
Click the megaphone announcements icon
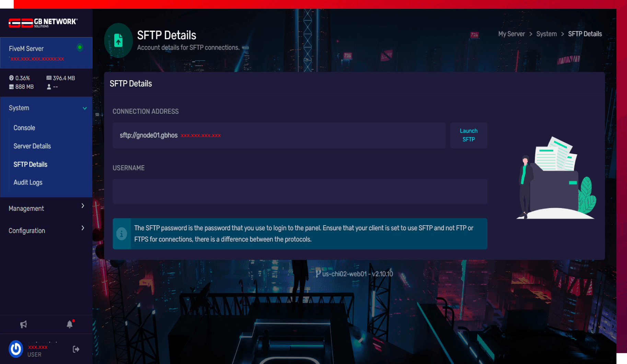click(x=23, y=324)
